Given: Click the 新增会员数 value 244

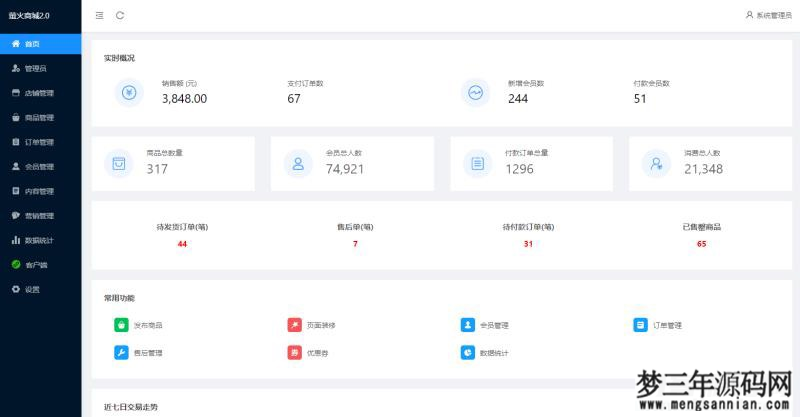Looking at the screenshot, I should [x=518, y=99].
